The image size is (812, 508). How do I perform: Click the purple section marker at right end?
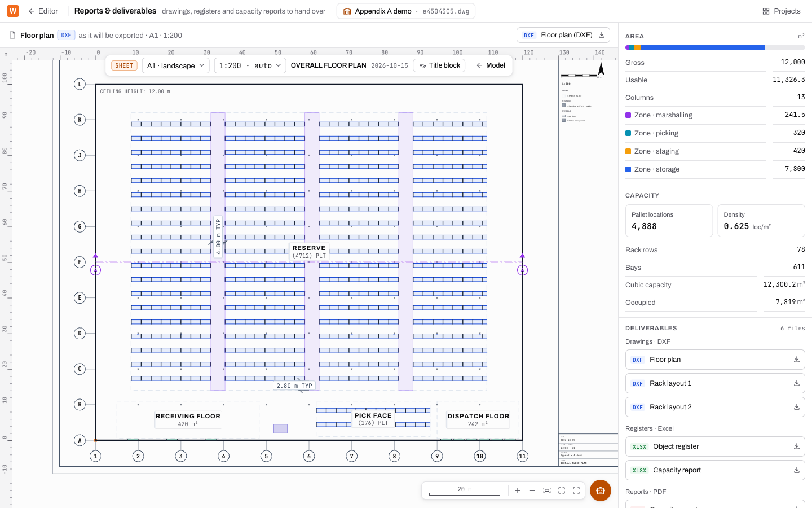coord(523,270)
